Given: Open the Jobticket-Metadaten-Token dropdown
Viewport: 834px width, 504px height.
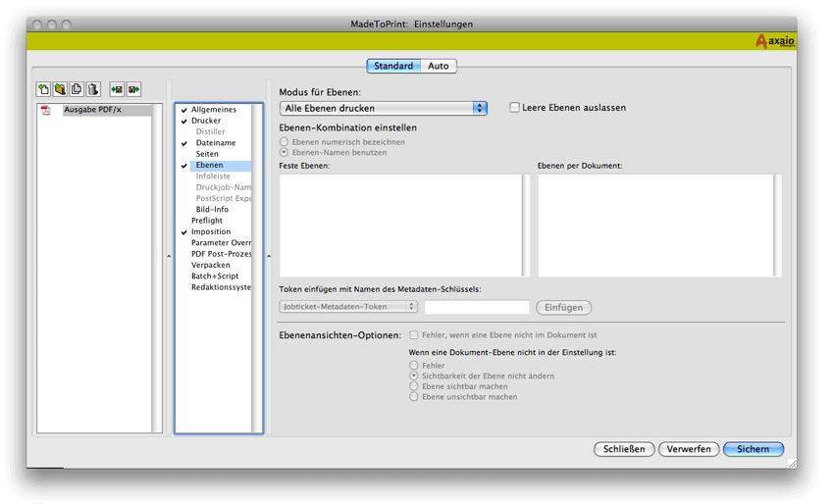Looking at the screenshot, I should [x=348, y=307].
